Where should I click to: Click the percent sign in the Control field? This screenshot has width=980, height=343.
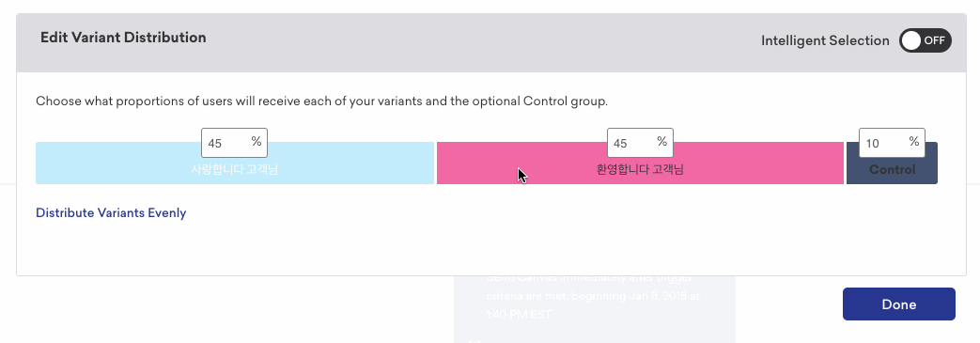pos(913,142)
